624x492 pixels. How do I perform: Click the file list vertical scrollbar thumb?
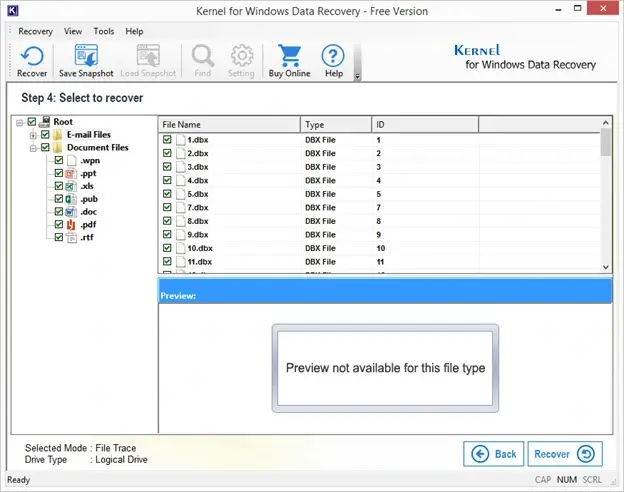pos(606,142)
